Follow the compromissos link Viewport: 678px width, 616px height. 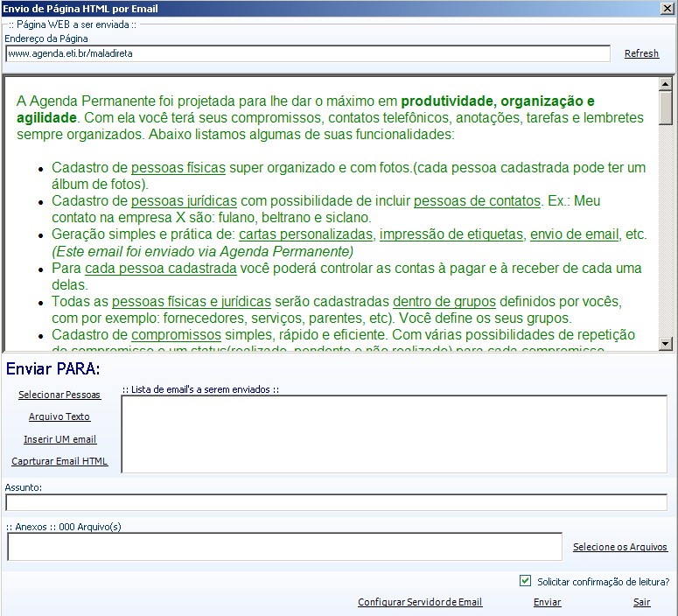[x=176, y=335]
